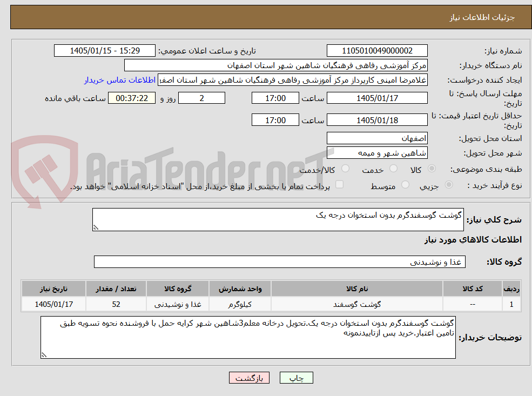
Task: Click the ایجاد کننده درخواست field
Action: 292,80
